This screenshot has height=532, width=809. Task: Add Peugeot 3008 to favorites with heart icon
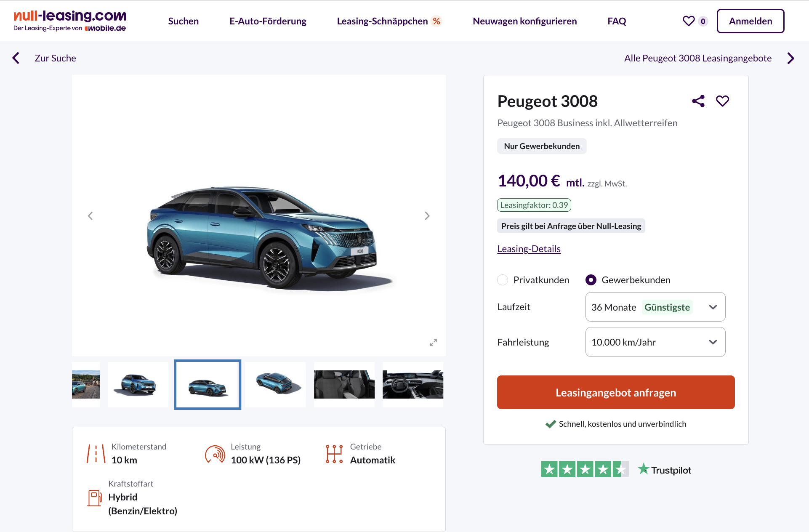click(722, 101)
